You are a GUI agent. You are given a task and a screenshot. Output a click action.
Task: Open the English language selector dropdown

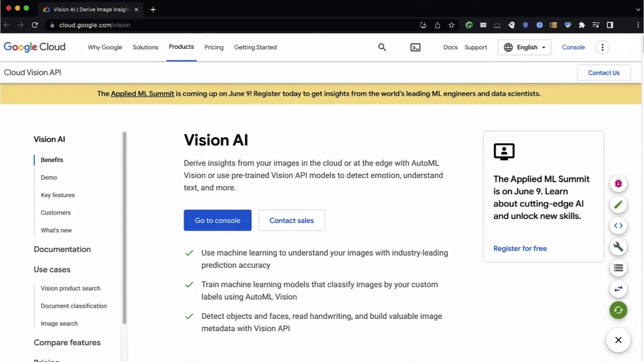click(x=525, y=47)
